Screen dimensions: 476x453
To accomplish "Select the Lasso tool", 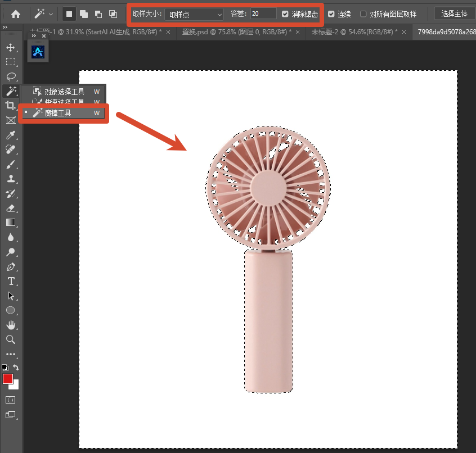I will tap(11, 76).
